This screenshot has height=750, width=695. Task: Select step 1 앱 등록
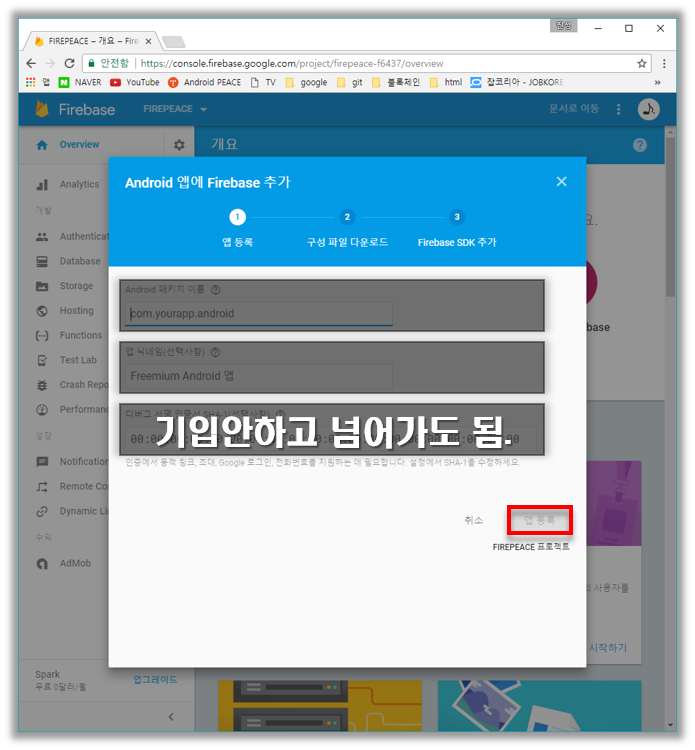(237, 229)
